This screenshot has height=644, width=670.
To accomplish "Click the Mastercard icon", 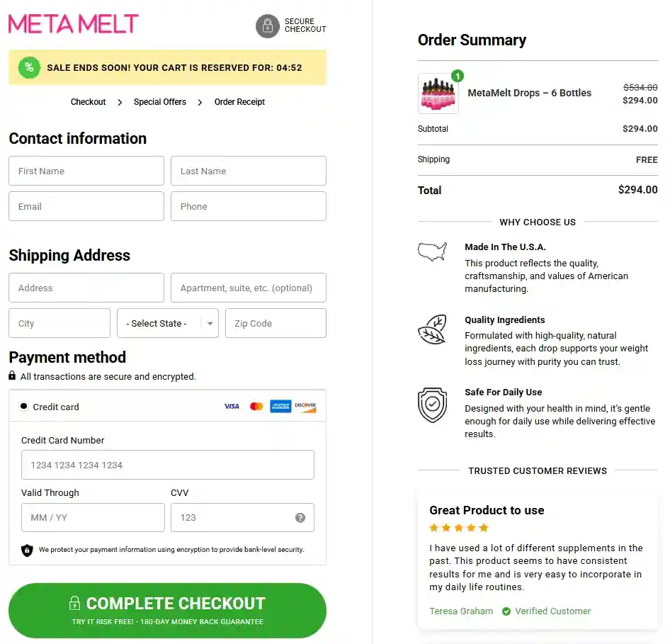I will [x=256, y=406].
